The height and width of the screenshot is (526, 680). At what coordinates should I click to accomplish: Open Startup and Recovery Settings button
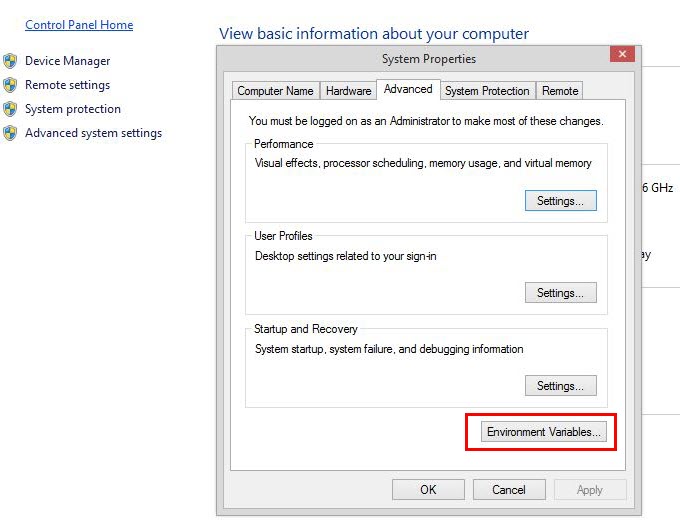click(x=560, y=386)
